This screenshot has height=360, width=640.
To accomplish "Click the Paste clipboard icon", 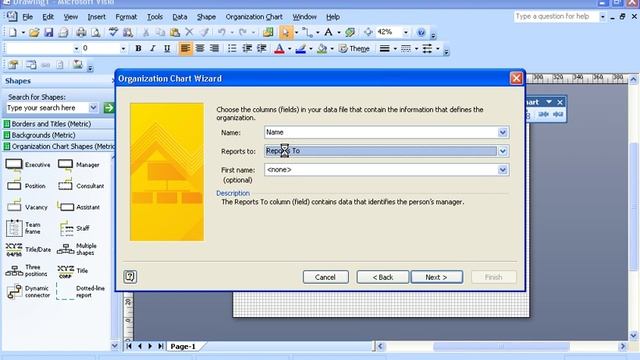I will click(x=175, y=32).
